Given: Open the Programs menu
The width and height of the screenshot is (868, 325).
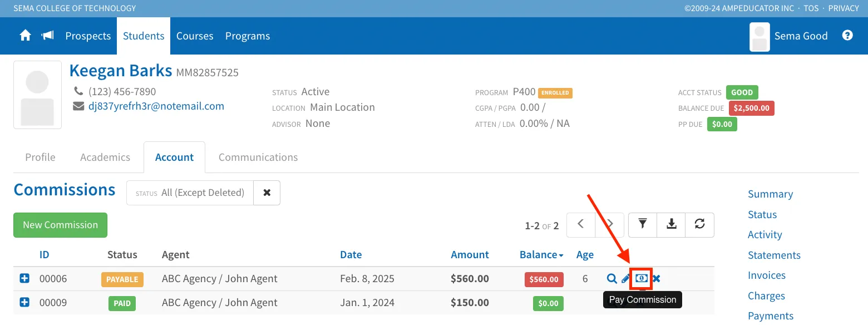Looking at the screenshot, I should pyautogui.click(x=248, y=36).
